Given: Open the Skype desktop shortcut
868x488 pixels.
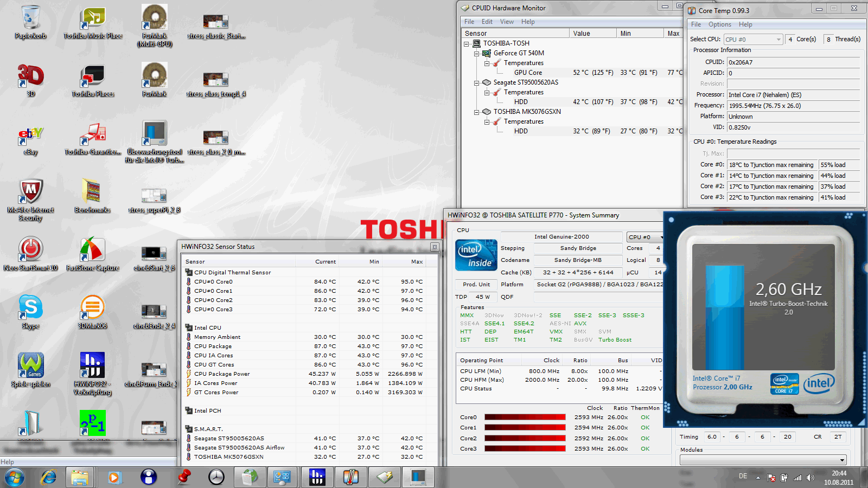Looking at the screenshot, I should coord(30,312).
